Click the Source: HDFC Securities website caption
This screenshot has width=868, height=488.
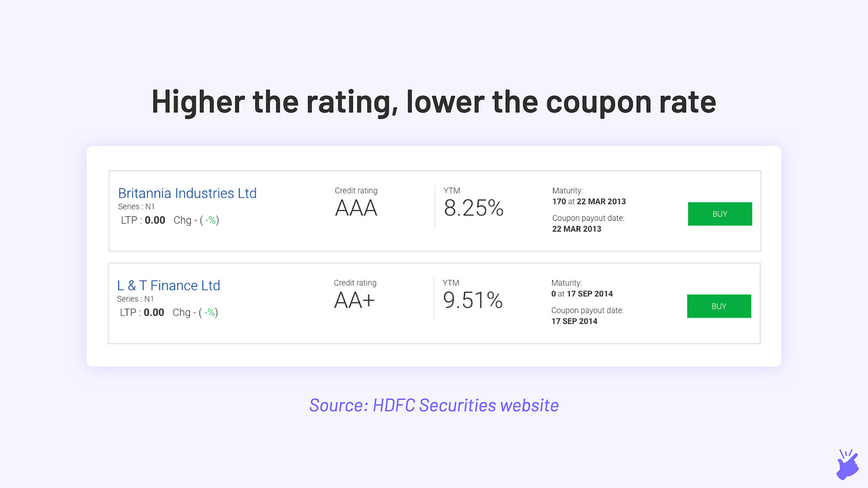[434, 405]
